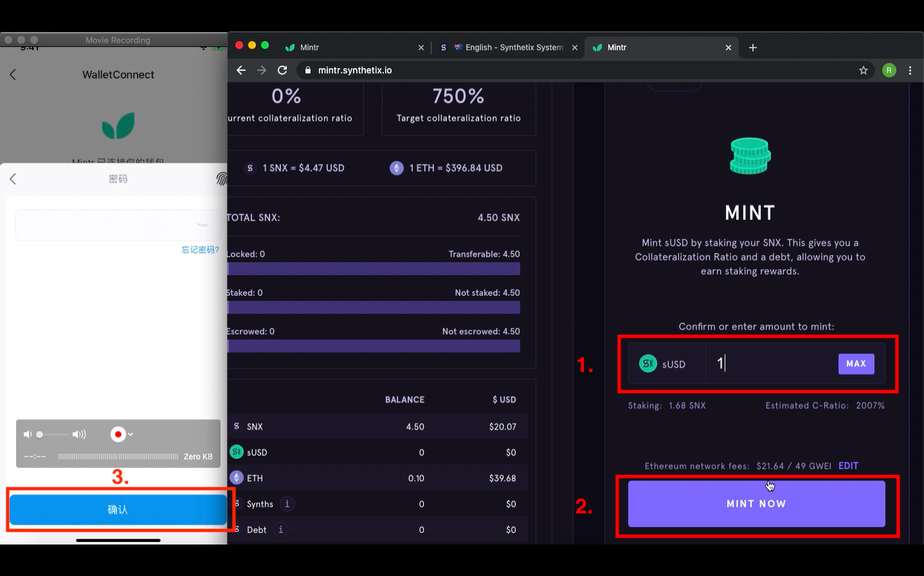Click the lock icon in the address bar
The image size is (924, 576).
click(x=308, y=70)
